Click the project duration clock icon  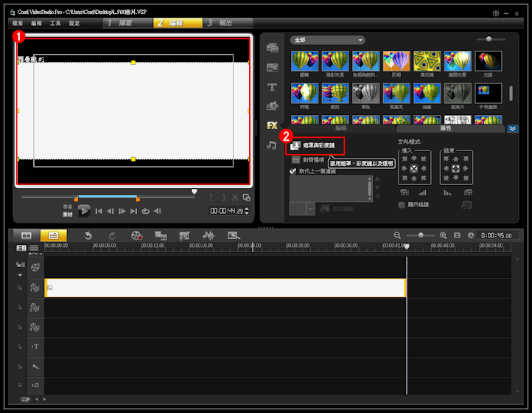pyautogui.click(x=471, y=235)
